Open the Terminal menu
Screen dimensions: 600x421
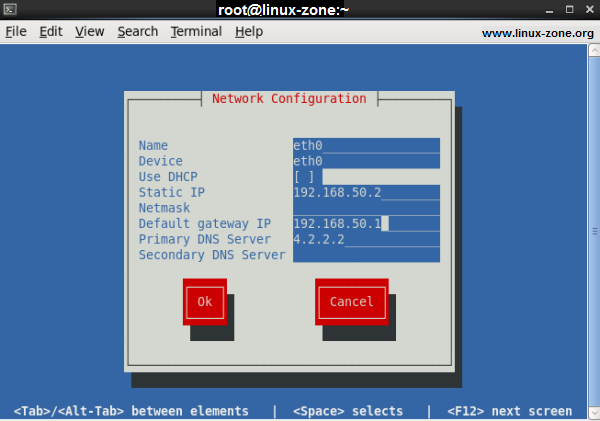click(196, 31)
